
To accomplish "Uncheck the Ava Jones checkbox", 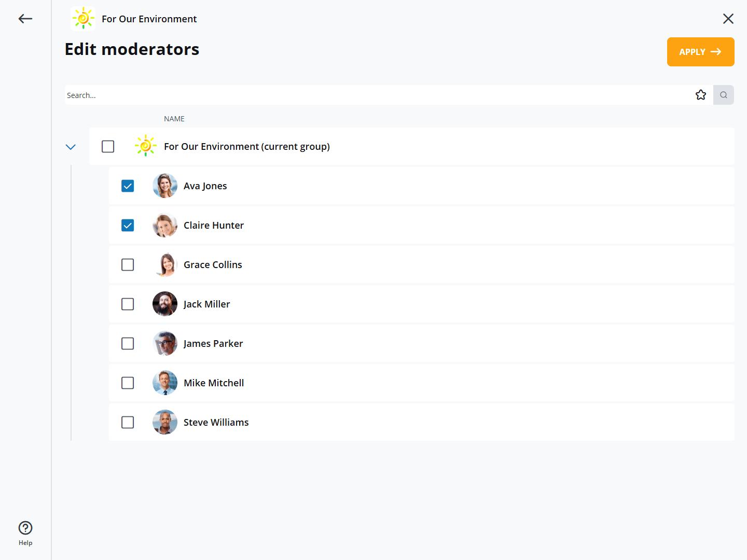I will (x=128, y=186).
